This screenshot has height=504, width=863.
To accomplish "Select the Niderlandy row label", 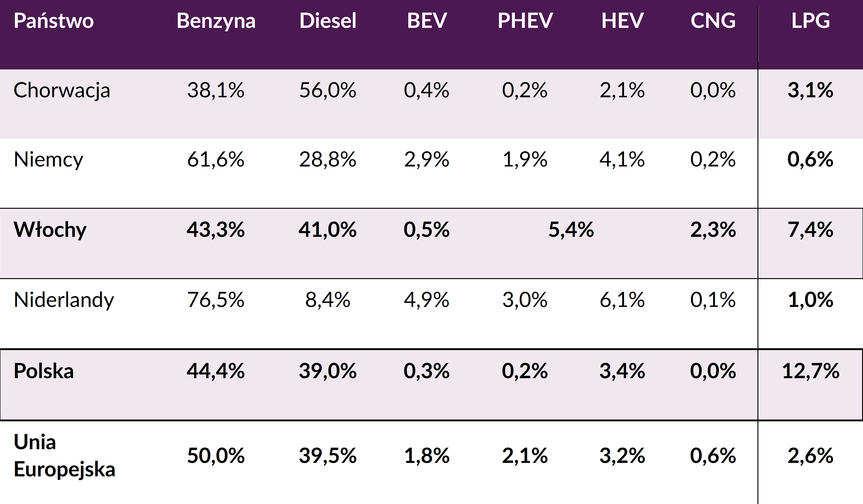I will (64, 300).
